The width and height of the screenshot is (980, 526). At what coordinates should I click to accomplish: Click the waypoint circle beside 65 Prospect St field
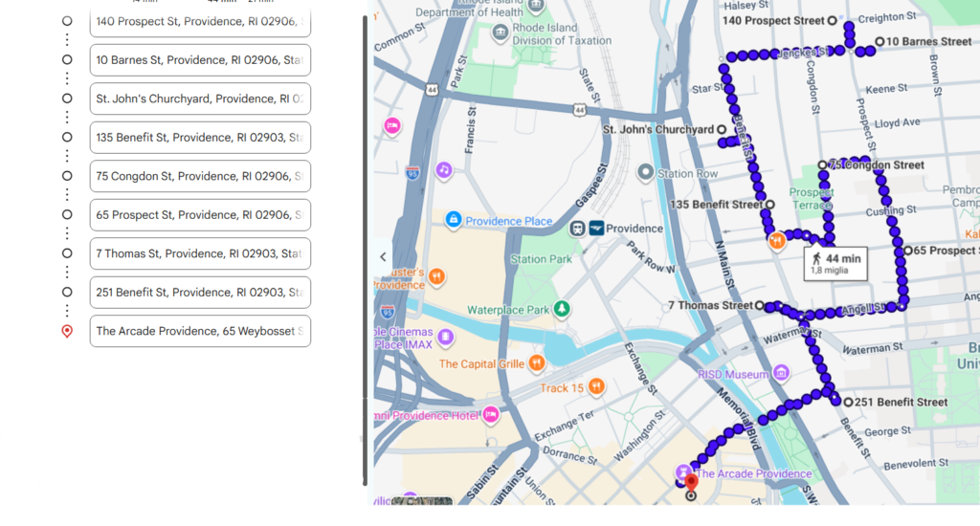(x=67, y=215)
